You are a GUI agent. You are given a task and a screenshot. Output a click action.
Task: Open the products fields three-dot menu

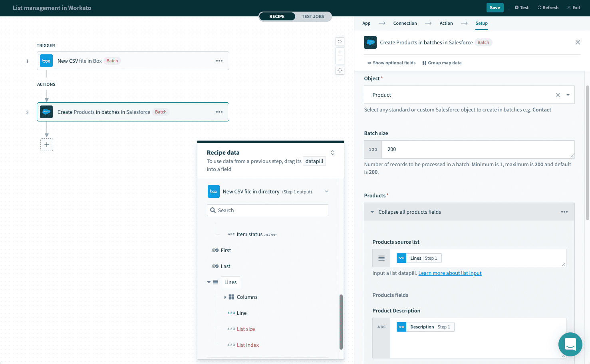pyautogui.click(x=564, y=212)
